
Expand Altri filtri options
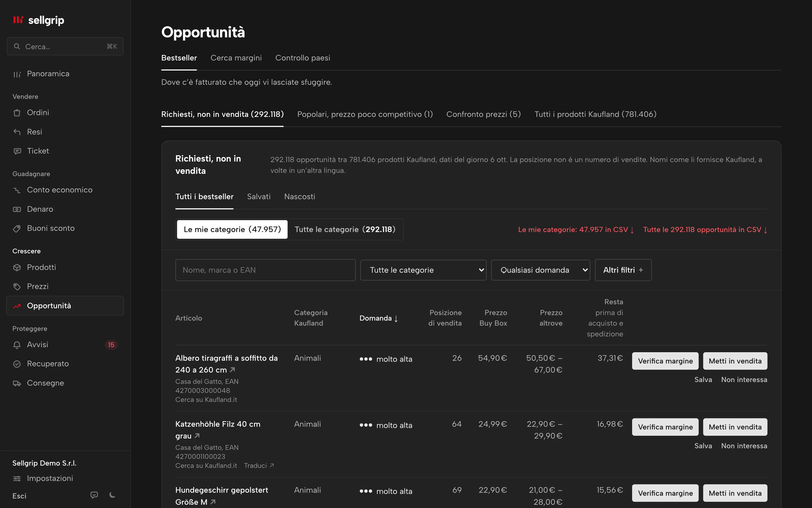(x=623, y=270)
